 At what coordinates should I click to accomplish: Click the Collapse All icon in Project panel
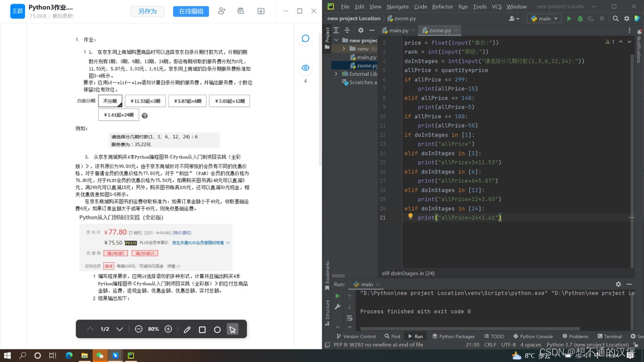[x=347, y=31]
